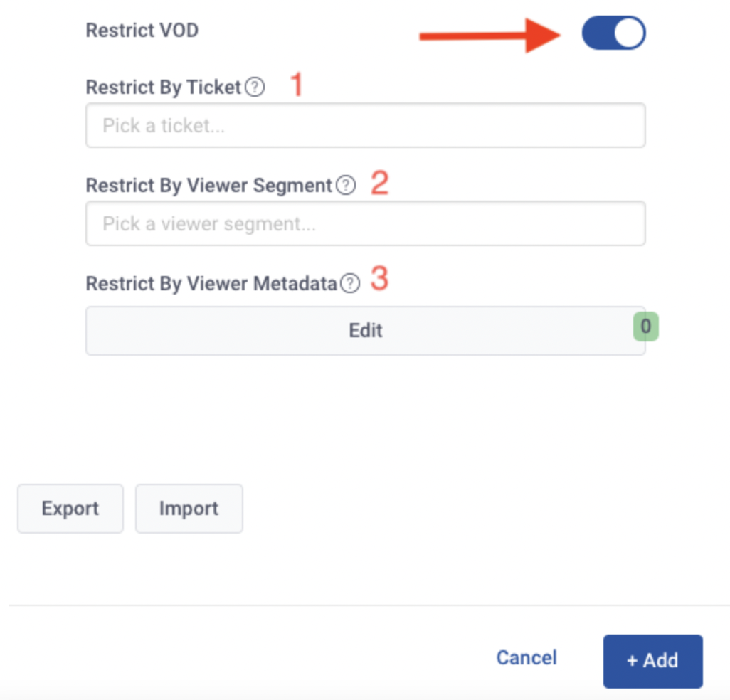
Task: Cancel the dialog
Action: point(527,657)
